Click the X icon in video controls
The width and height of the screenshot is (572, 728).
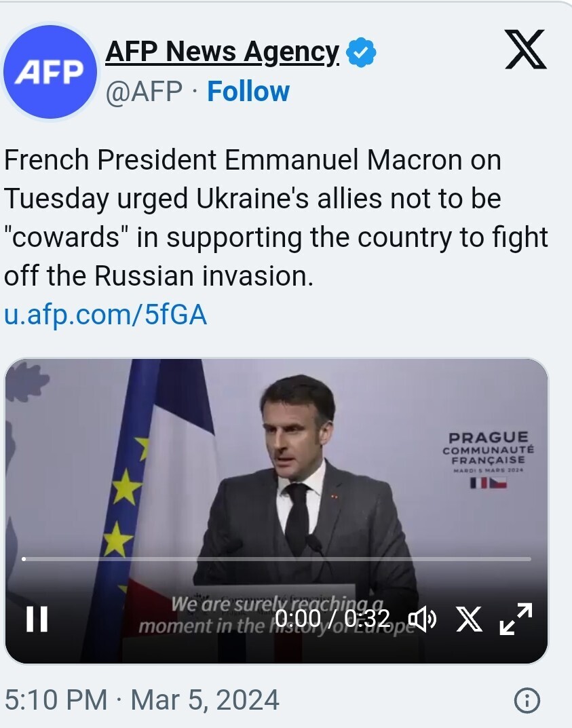469,619
